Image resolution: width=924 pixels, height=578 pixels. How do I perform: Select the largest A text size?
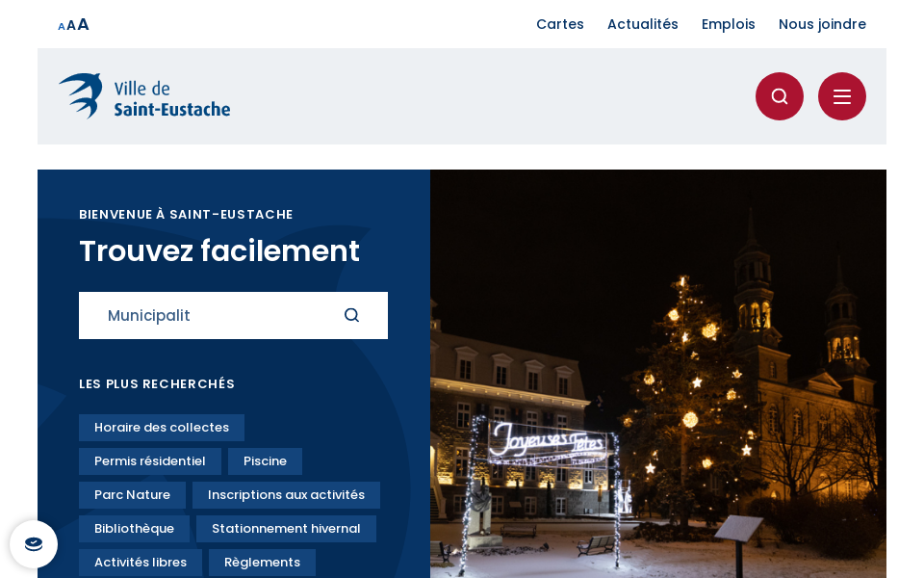pos(82,24)
